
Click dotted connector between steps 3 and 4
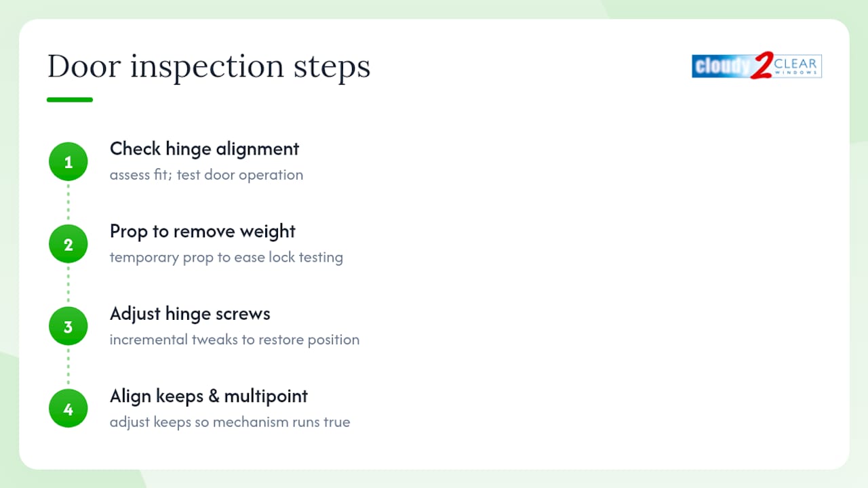68,368
